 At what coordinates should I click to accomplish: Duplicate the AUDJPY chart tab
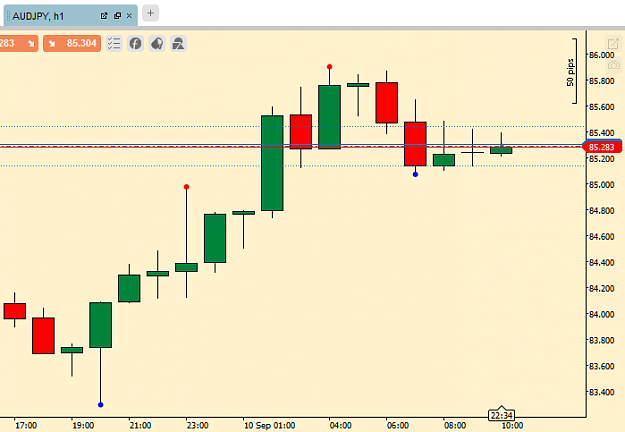118,16
